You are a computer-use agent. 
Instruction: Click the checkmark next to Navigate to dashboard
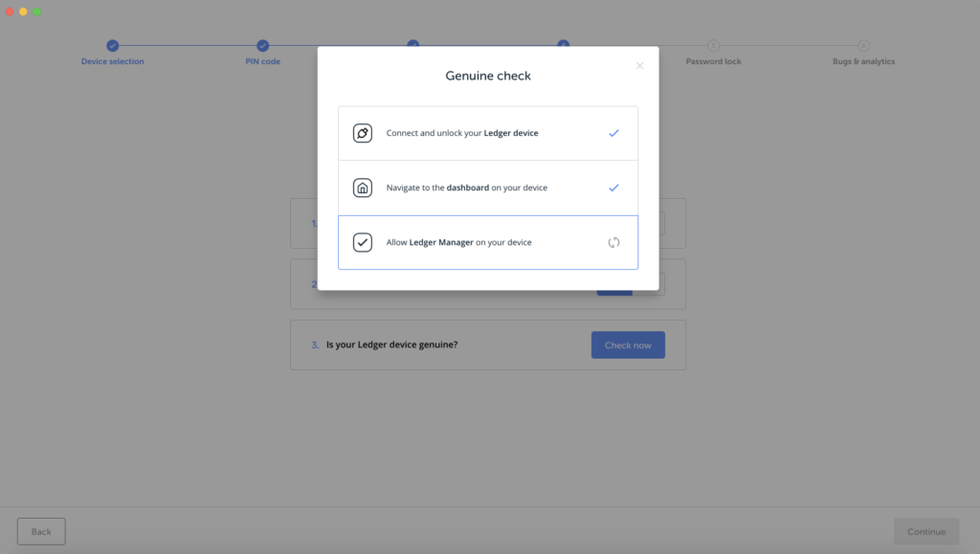point(613,188)
